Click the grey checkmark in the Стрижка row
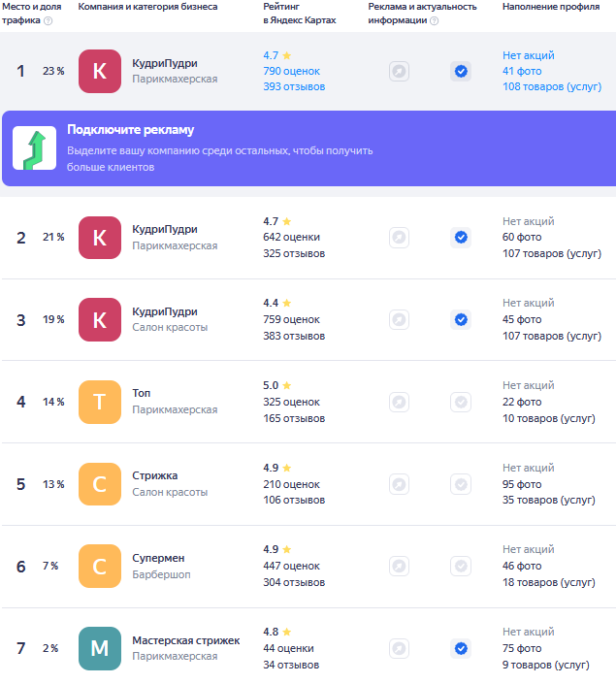616x684 pixels. point(461,484)
